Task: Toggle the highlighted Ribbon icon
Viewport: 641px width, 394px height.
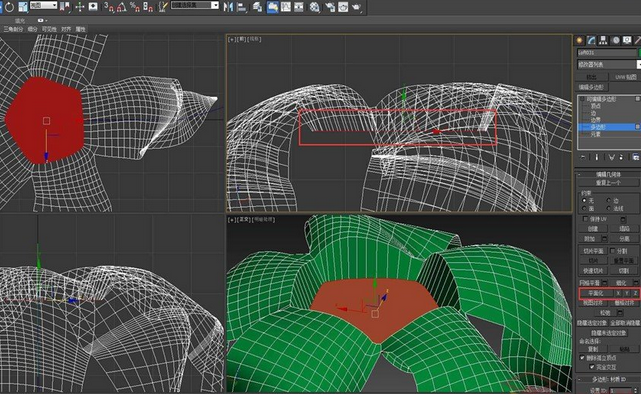Action: pos(273,7)
